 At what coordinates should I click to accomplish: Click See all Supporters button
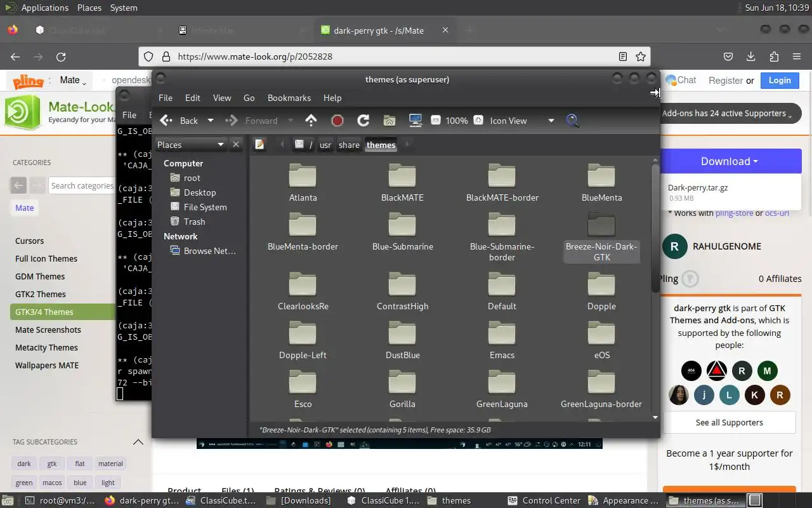click(x=729, y=422)
